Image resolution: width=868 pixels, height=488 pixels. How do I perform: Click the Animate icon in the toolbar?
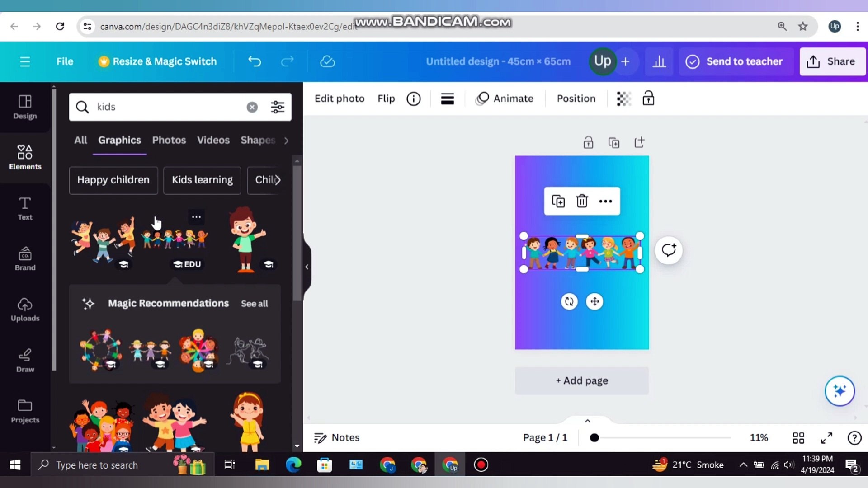[x=505, y=99]
